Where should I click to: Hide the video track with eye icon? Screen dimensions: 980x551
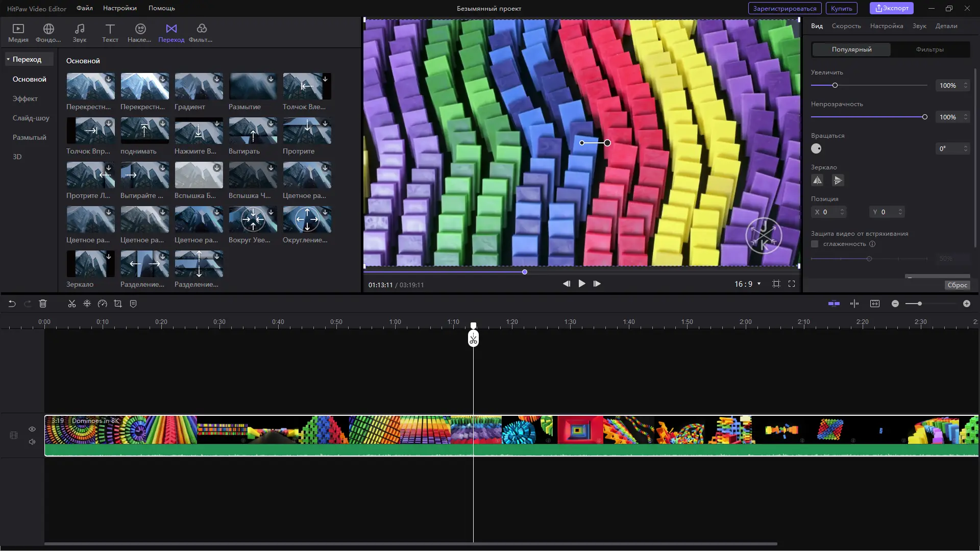pos(32,429)
